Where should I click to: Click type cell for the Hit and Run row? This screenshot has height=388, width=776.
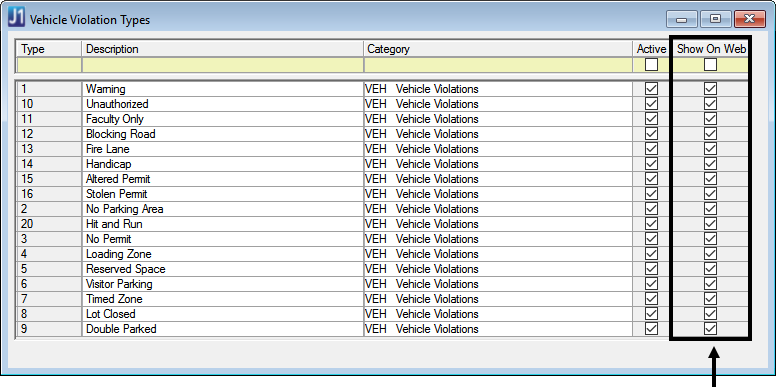coord(48,224)
